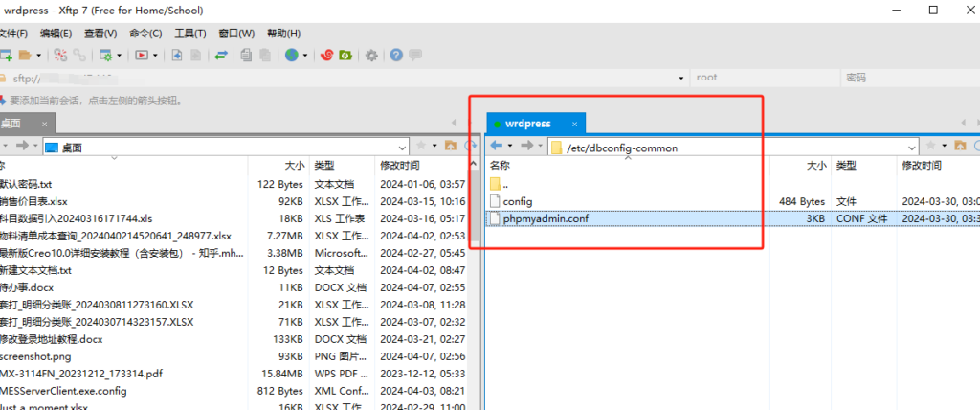This screenshot has width=980, height=410.
Task: Expand the Open session dropdown arrow
Action: point(38,56)
